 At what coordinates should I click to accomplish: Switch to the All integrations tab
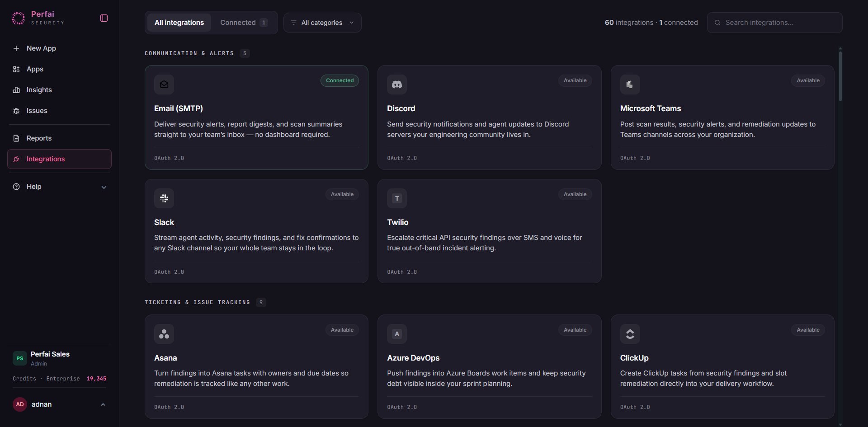tap(179, 23)
